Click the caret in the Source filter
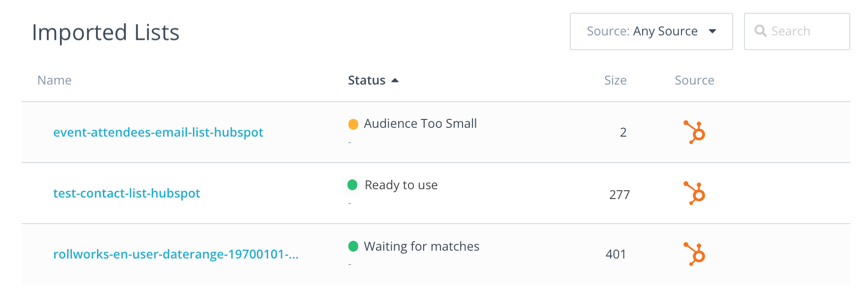Screen dimensions: 868x288 pos(712,31)
